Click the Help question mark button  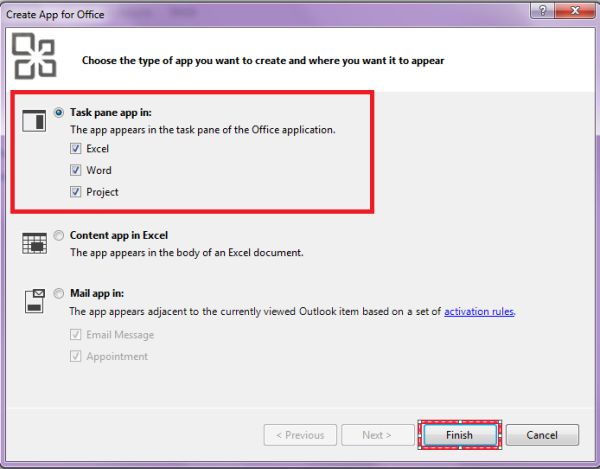tap(542, 10)
